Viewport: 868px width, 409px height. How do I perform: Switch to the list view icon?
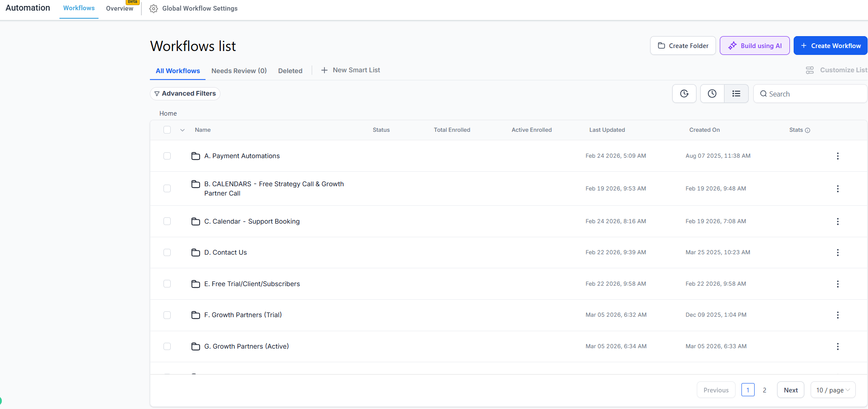click(736, 94)
